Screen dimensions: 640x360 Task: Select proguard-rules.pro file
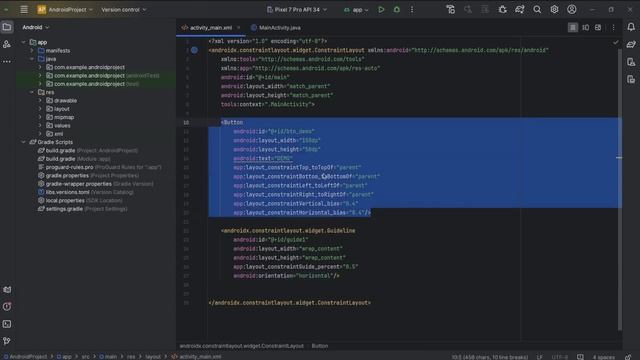click(100, 167)
